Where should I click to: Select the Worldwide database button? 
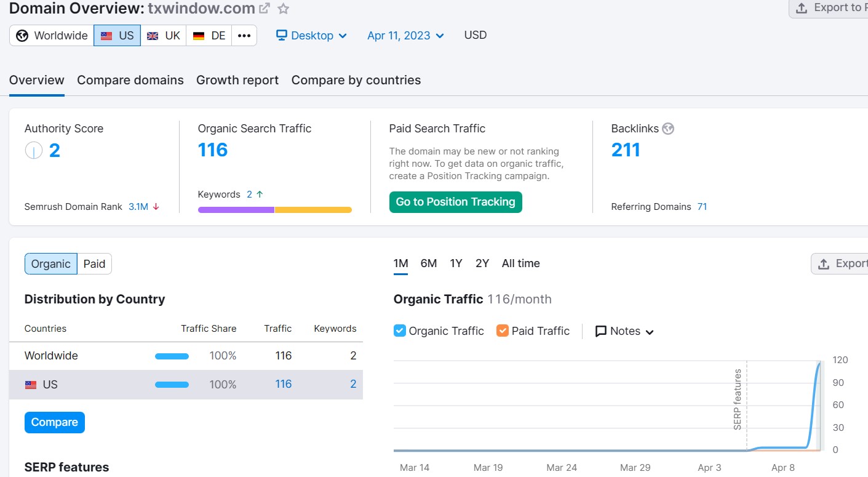click(x=52, y=36)
